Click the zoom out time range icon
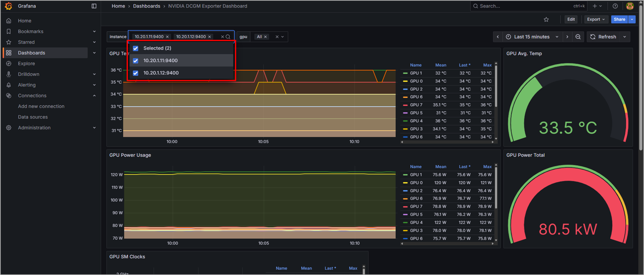Image resolution: width=644 pixels, height=275 pixels. coord(578,37)
